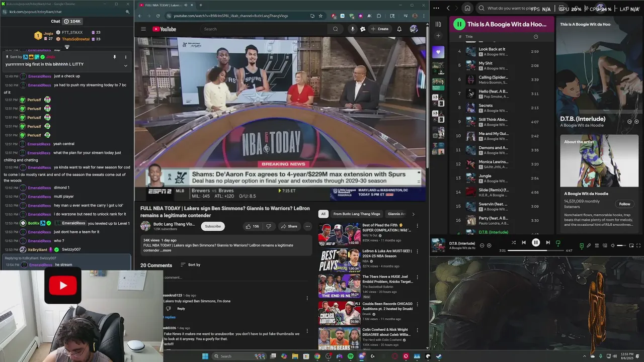Screen dimensions: 644x362
Task: Dislike the NBA Today video
Action: click(269, 226)
